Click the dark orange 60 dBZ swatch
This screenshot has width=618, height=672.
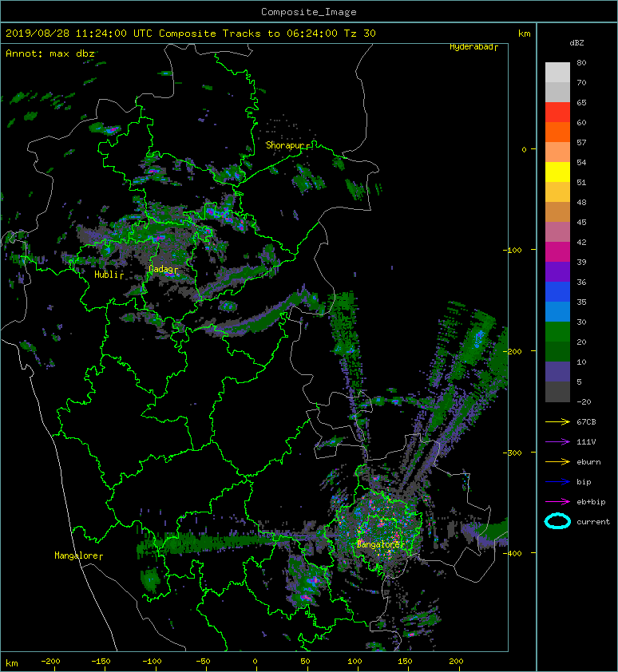coord(557,132)
